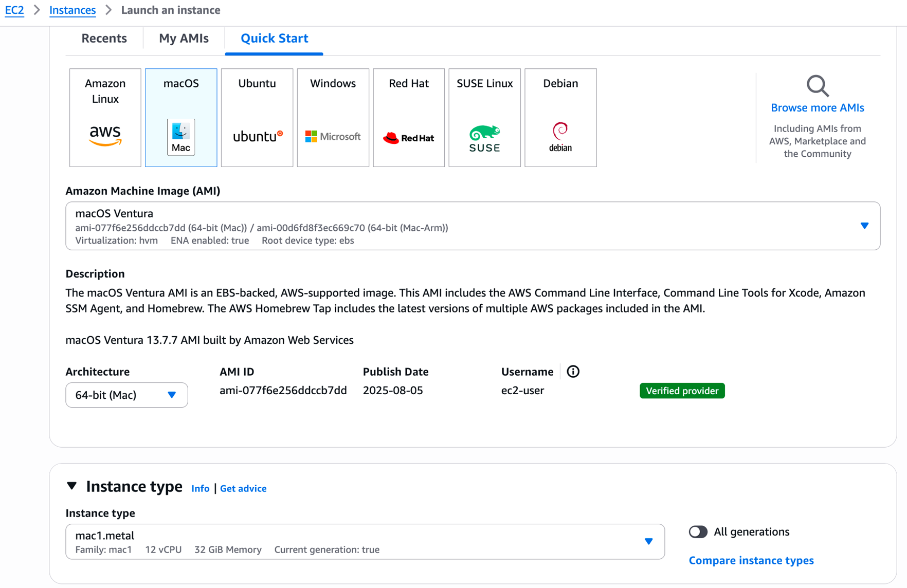Select the Red Hat AMI tile
907x588 pixels.
tap(409, 118)
